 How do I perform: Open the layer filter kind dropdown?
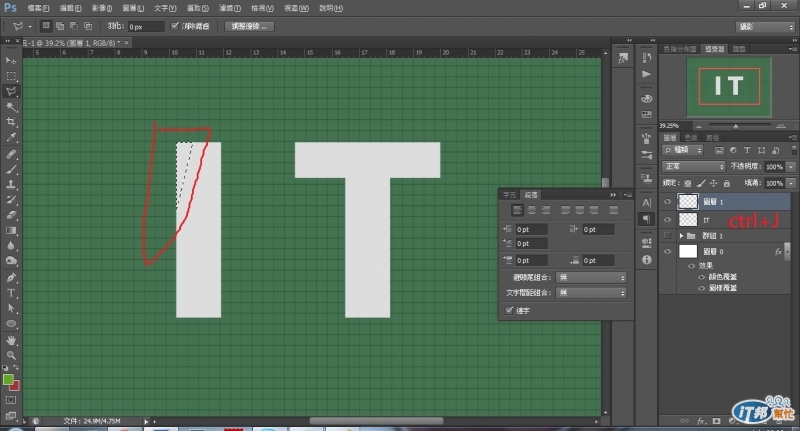pos(683,150)
